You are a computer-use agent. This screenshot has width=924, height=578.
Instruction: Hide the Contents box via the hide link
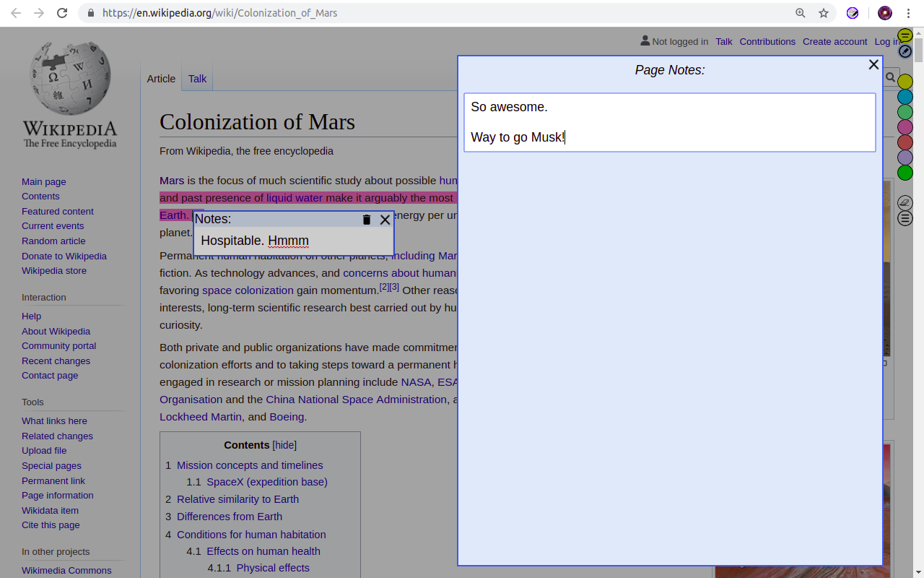coord(284,444)
